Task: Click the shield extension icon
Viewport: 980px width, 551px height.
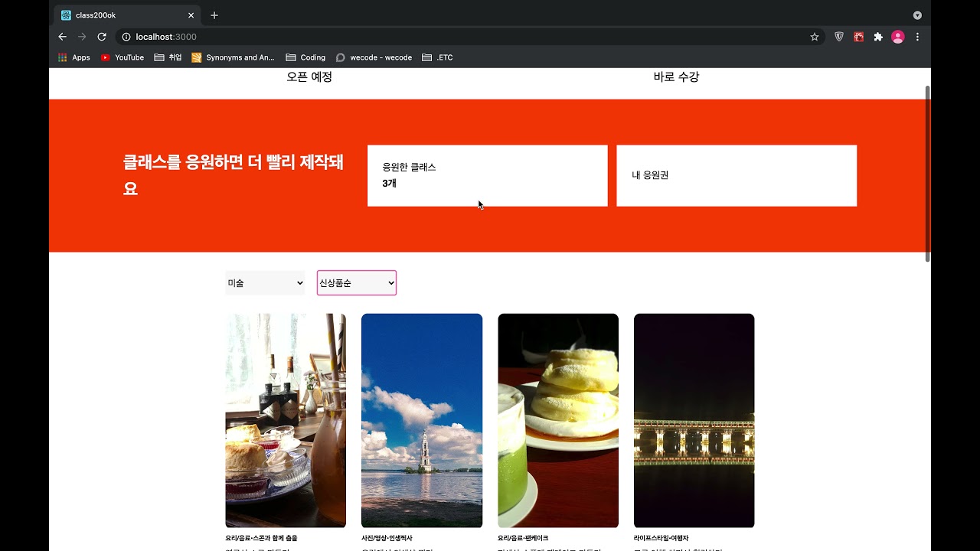Action: click(x=839, y=37)
